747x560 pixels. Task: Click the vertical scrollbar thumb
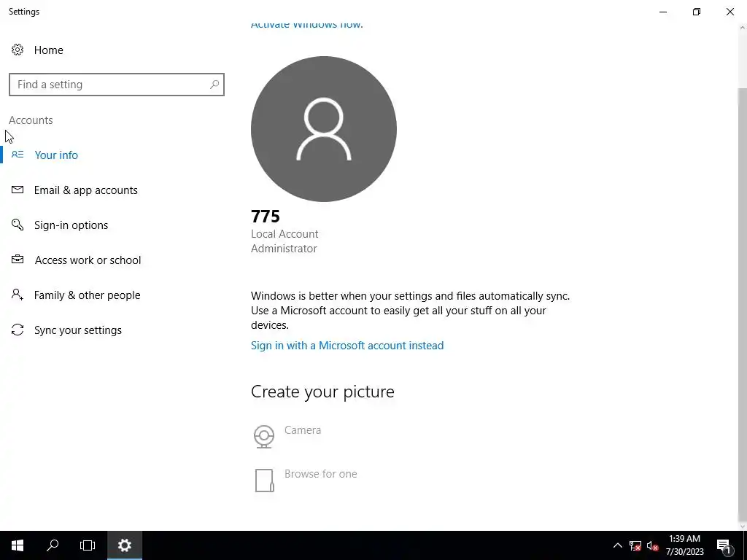tap(742, 305)
